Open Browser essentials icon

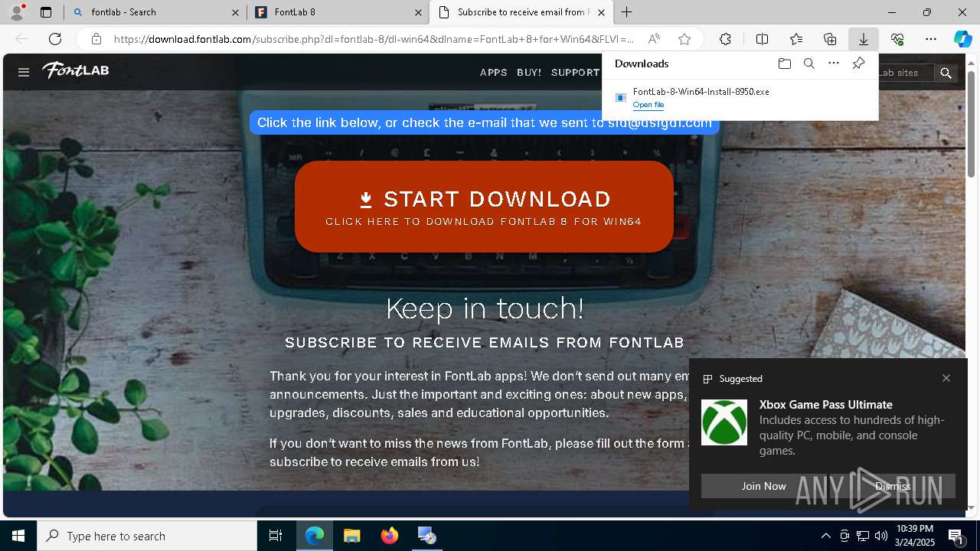click(x=897, y=39)
